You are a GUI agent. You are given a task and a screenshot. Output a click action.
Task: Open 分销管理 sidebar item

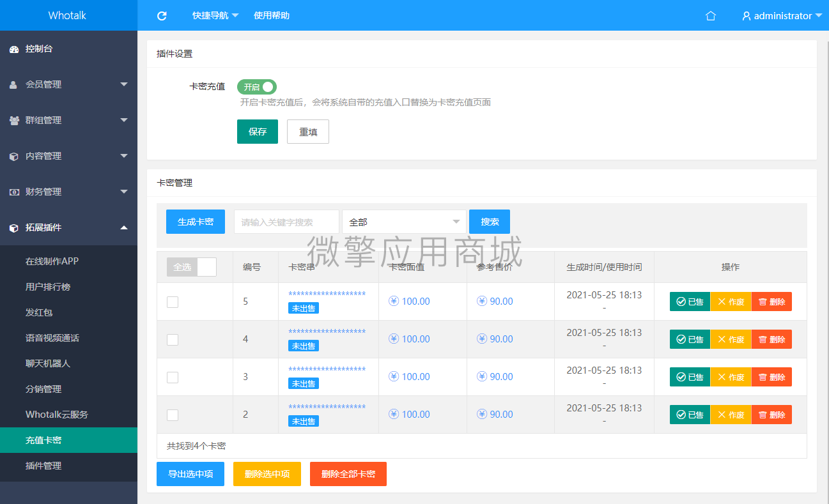pos(68,389)
